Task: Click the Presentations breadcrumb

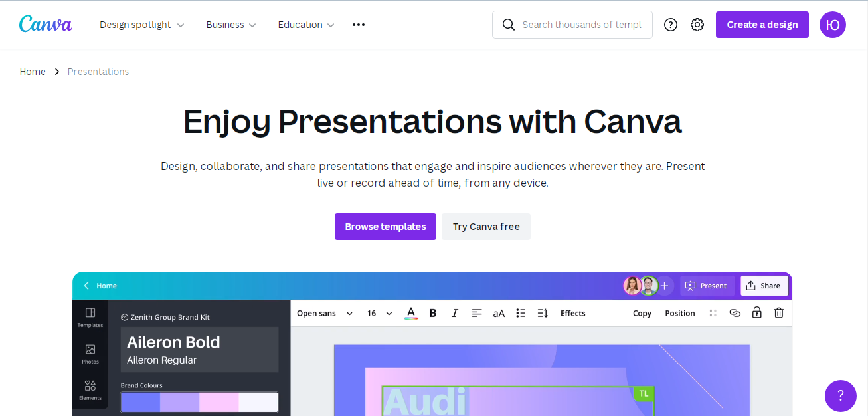Action: point(98,72)
